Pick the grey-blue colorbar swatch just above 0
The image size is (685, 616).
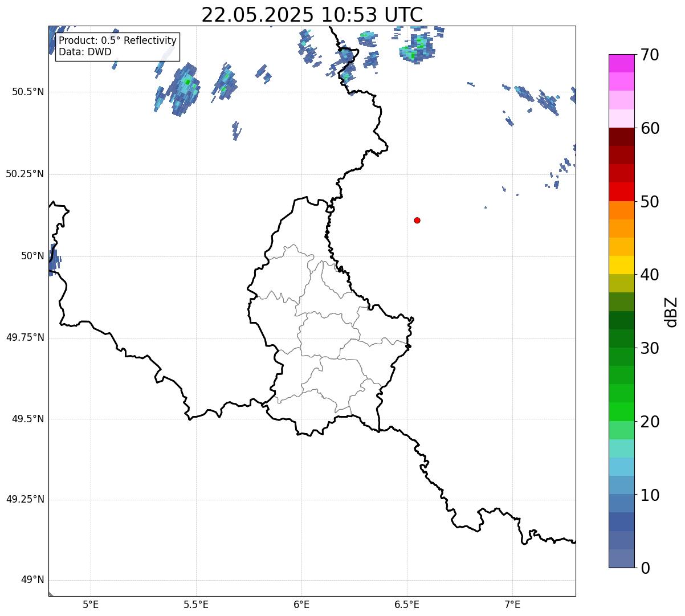pyautogui.click(x=621, y=558)
